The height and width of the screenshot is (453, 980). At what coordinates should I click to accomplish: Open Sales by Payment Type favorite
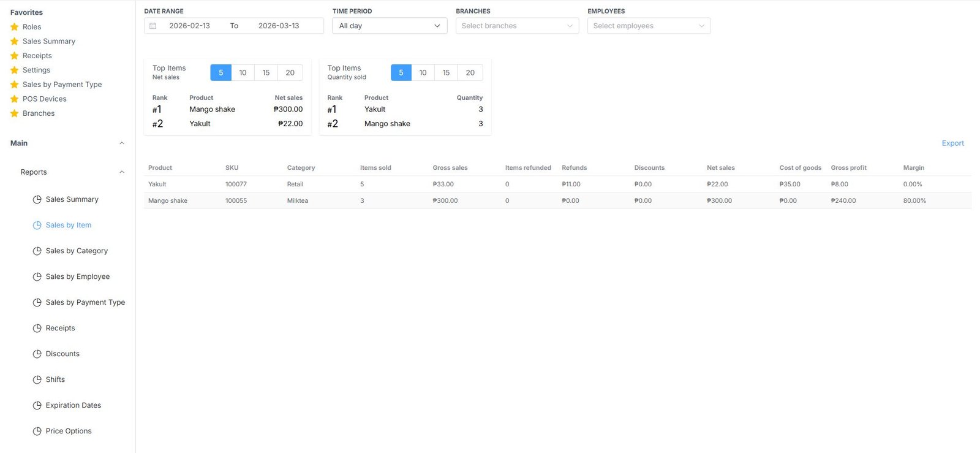click(62, 85)
